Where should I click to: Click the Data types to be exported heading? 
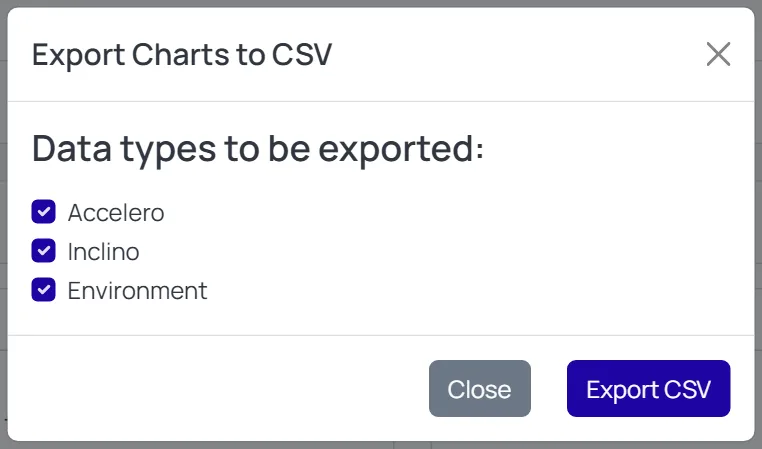coord(258,149)
